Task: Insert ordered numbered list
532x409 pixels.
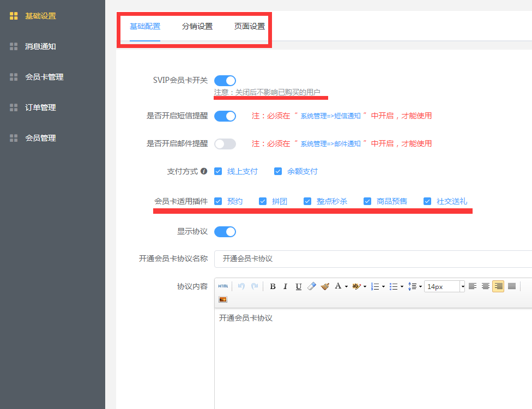Action: pyautogui.click(x=375, y=286)
